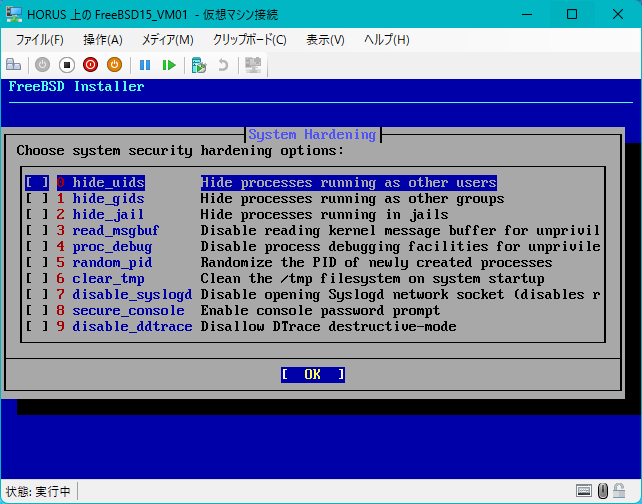
Task: Click the Start (power on) toolbar icon
Action: click(x=42, y=65)
